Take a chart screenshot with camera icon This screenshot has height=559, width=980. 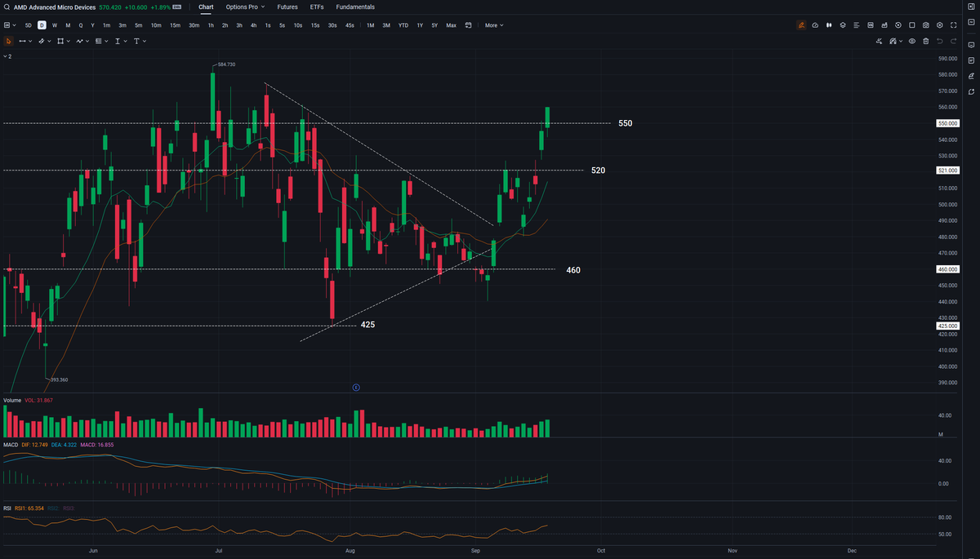pos(926,25)
